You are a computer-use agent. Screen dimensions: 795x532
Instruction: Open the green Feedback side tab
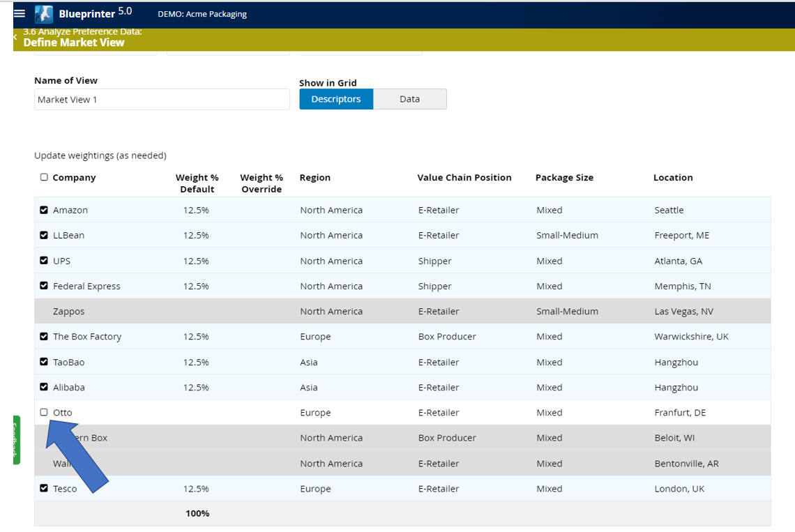coord(16,440)
